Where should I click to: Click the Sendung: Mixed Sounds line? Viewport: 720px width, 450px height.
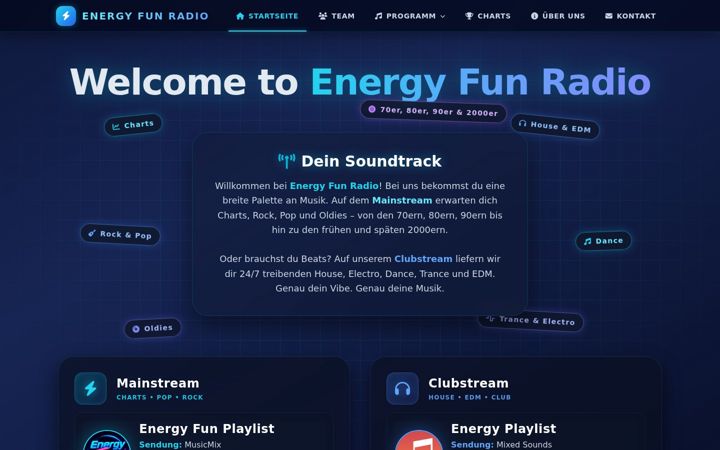click(501, 444)
